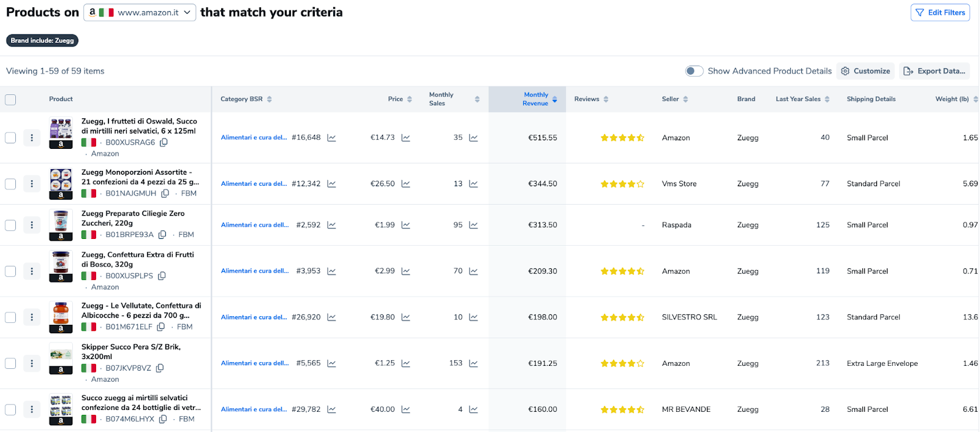980x432 pixels.
Task: Copy ASIN B00XUSPLPS with copy icon
Action: pyautogui.click(x=162, y=276)
